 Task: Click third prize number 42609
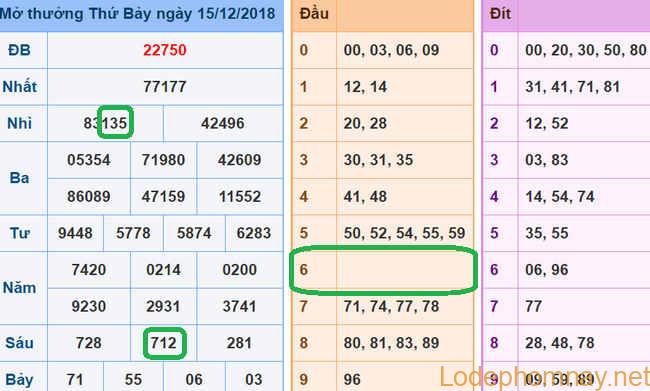click(x=240, y=160)
